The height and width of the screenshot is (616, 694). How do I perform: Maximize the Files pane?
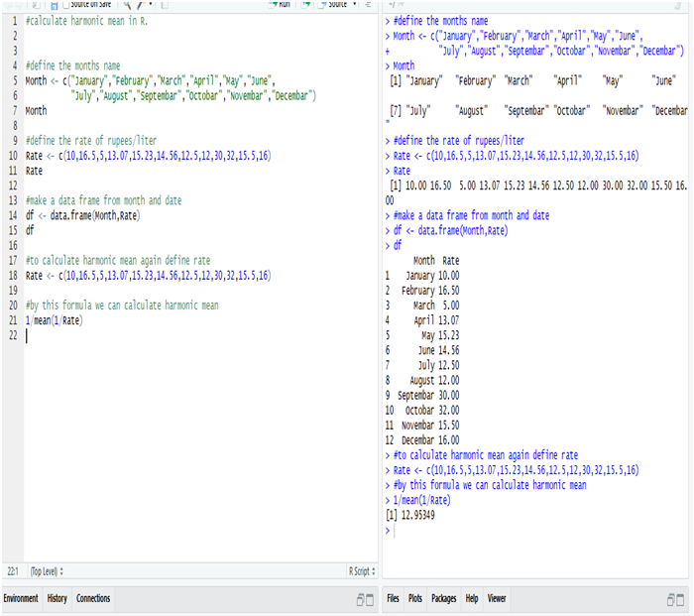pos(680,599)
